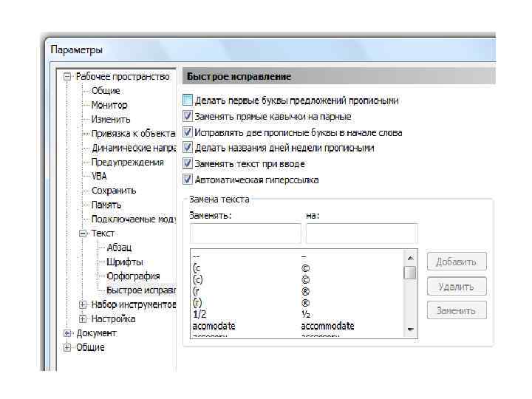Expand the bottom 'Общие' root node
Screen dimensions: 532x399
click(67, 347)
